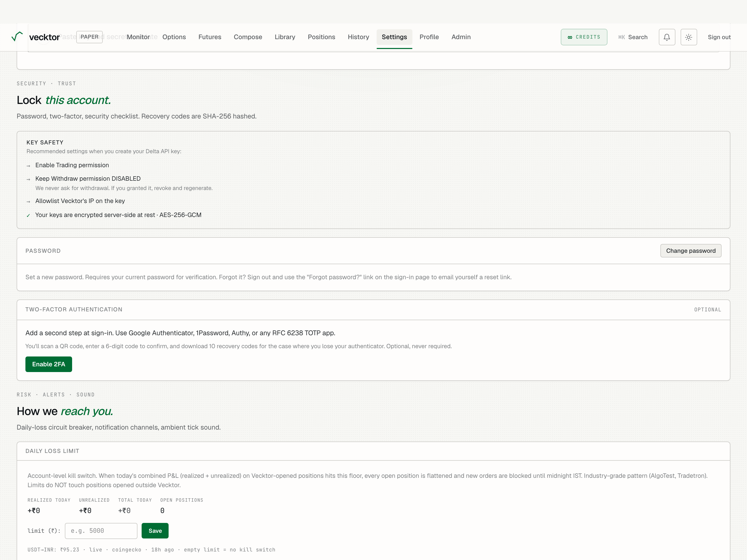Switch to Futures tab

tap(210, 37)
